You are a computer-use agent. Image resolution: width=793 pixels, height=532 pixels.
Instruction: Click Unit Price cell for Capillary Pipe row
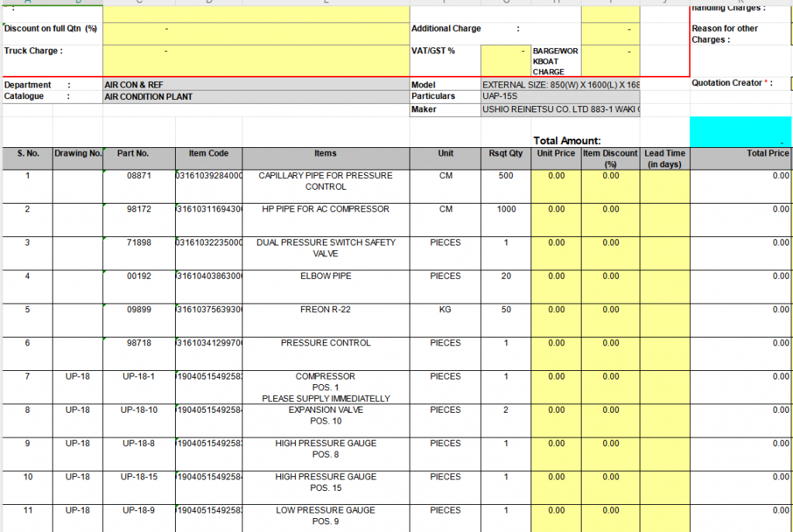(x=556, y=187)
